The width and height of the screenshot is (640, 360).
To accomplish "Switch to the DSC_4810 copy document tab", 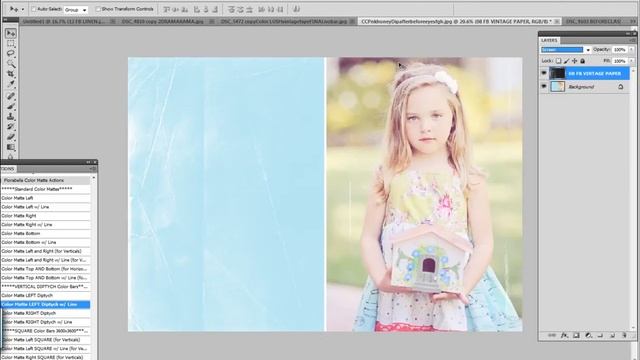I will coord(162,21).
